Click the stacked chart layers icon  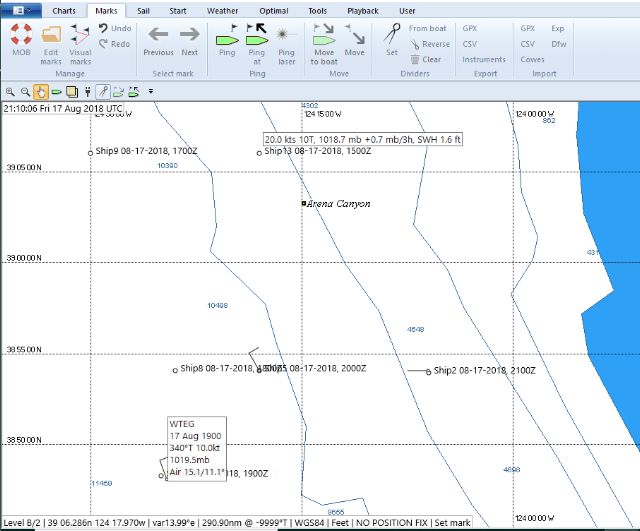coord(72,92)
